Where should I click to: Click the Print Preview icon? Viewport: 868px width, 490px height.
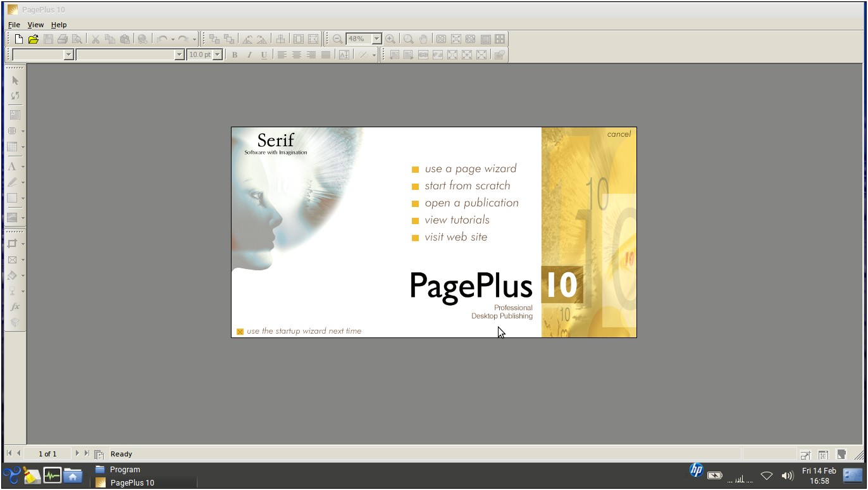click(77, 39)
